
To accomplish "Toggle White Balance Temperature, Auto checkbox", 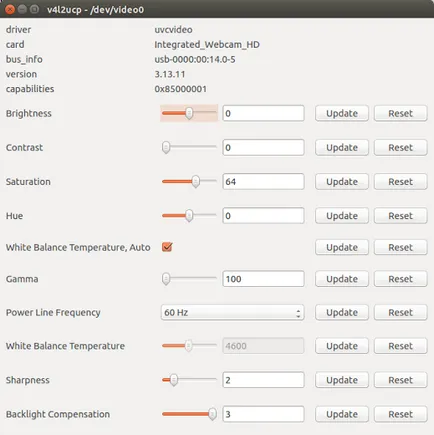I will 167,247.
